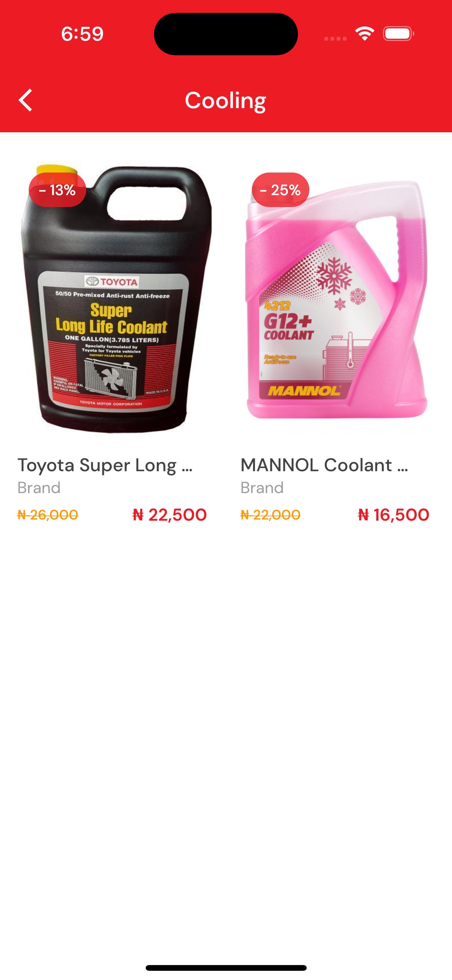Tap the battery status icon

coord(399,34)
